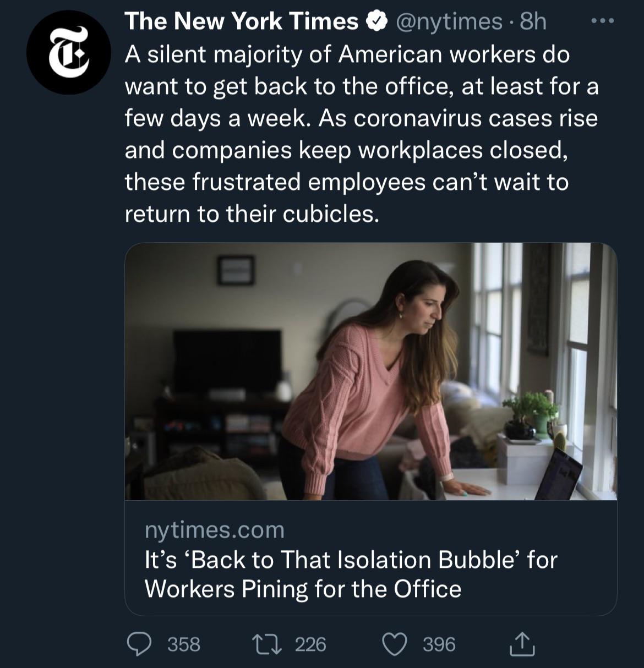Click the reply speech bubble icon
This screenshot has width=644, height=668.
coord(139,644)
